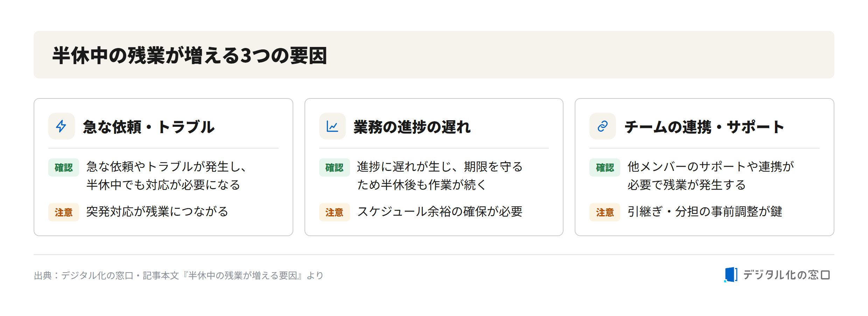Click the green 確認 badge in third card
Viewport: 868px width, 316px height.
point(605,167)
